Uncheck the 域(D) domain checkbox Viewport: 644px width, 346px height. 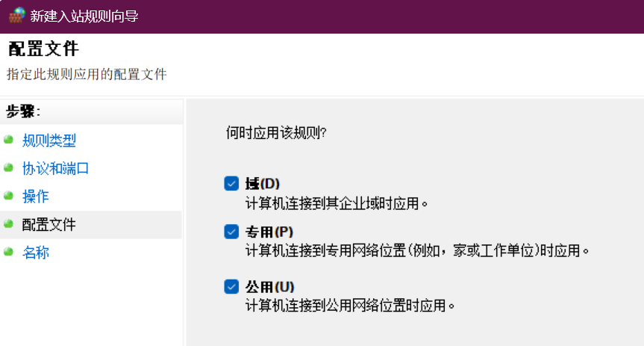[x=231, y=184]
